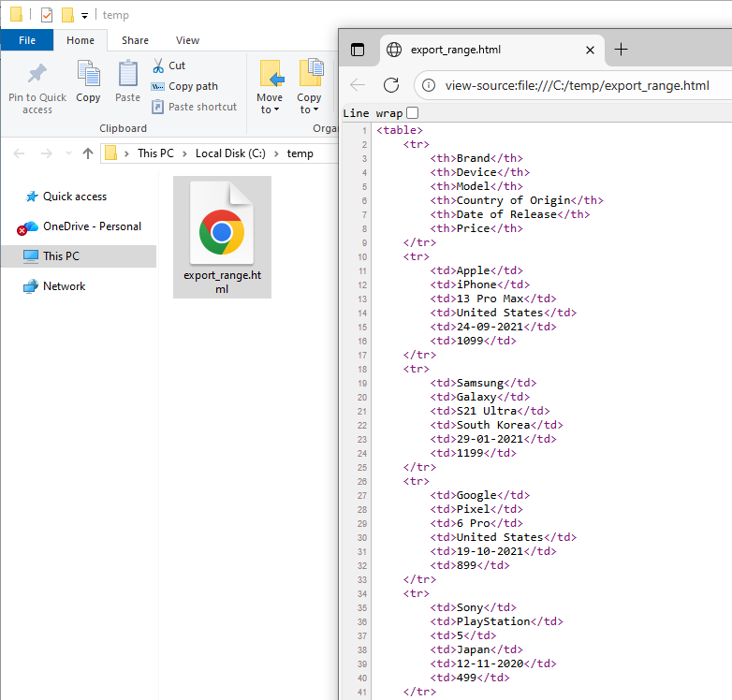
Task: Click folder icon in Explorer title bar
Action: coord(16,14)
